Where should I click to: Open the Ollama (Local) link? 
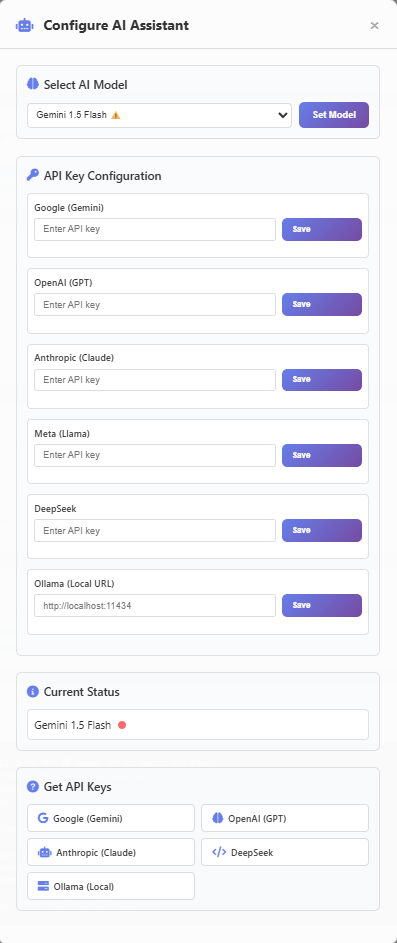pyautogui.click(x=111, y=886)
